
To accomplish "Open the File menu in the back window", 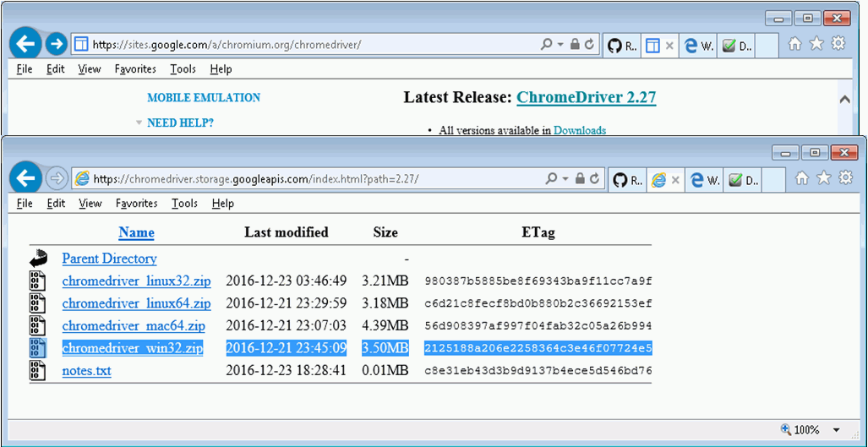I will [25, 69].
